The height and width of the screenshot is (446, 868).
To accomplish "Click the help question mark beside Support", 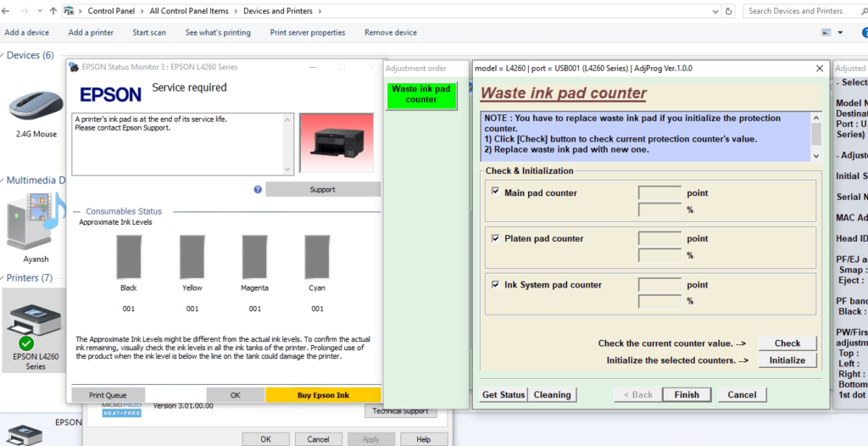I will (258, 189).
